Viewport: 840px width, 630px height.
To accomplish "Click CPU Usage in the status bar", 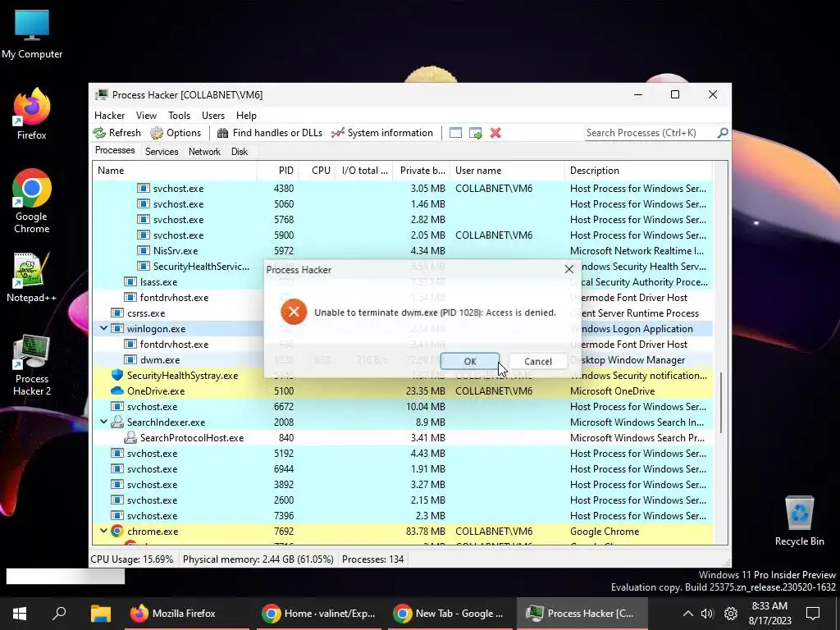I will (x=132, y=559).
